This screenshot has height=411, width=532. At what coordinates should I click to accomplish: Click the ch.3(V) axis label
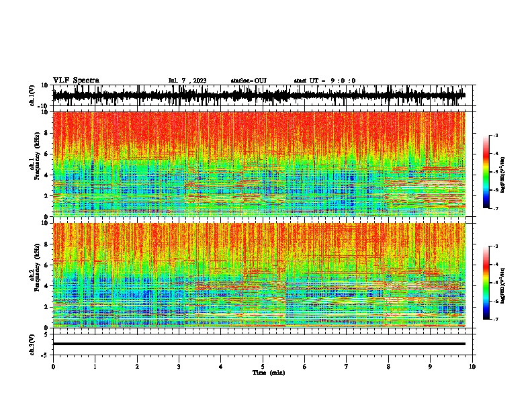pos(32,345)
